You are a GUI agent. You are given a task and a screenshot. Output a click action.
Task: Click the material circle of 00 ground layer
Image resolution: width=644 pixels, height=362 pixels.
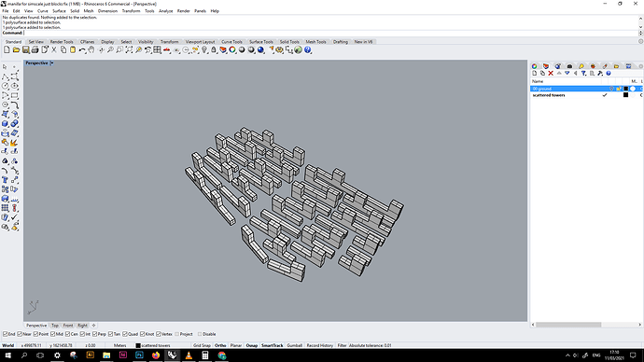coord(633,89)
